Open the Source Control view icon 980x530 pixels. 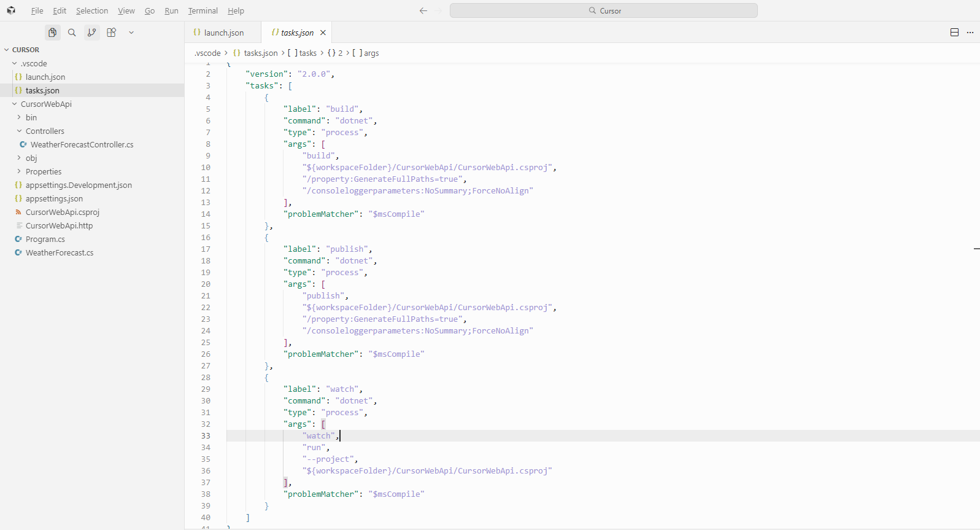[91, 33]
